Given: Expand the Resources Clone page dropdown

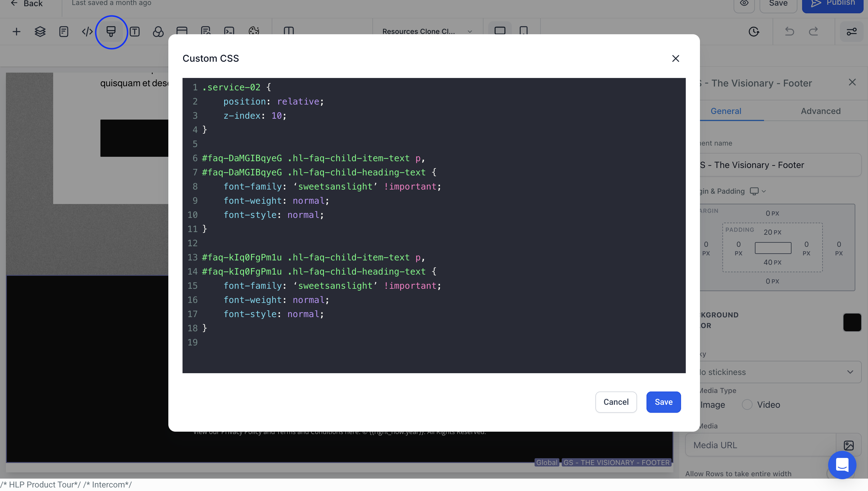Looking at the screenshot, I should pyautogui.click(x=427, y=31).
